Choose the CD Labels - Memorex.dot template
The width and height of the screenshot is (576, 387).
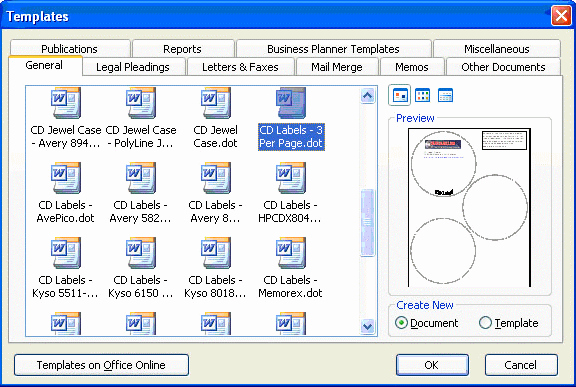point(290,267)
